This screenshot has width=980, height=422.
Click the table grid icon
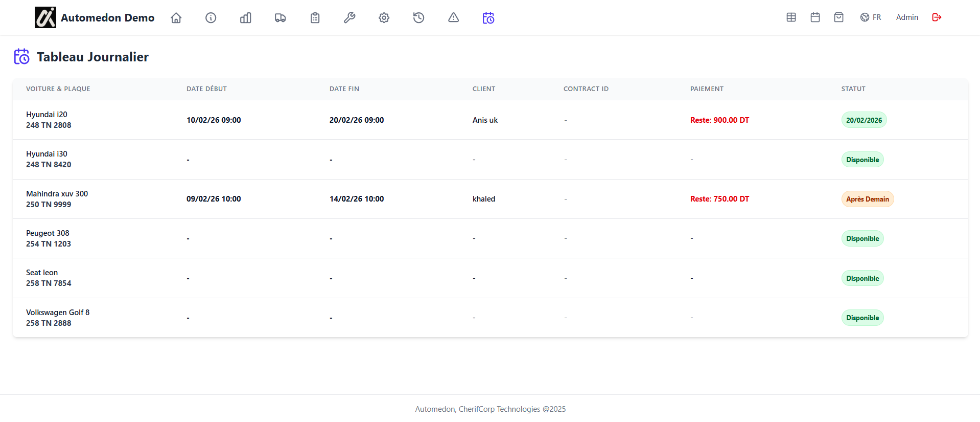click(791, 17)
